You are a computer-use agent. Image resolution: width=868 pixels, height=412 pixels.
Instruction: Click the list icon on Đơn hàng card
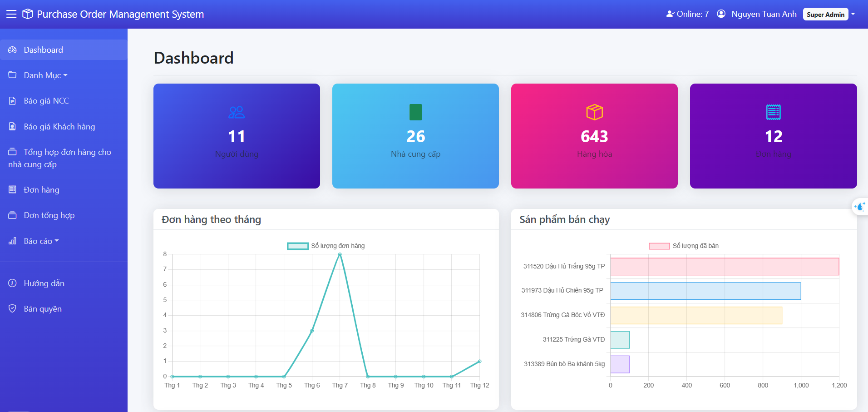pos(774,112)
